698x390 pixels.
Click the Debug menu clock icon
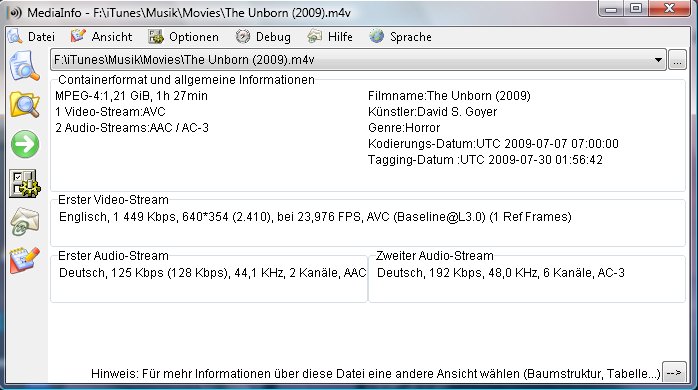[243, 37]
